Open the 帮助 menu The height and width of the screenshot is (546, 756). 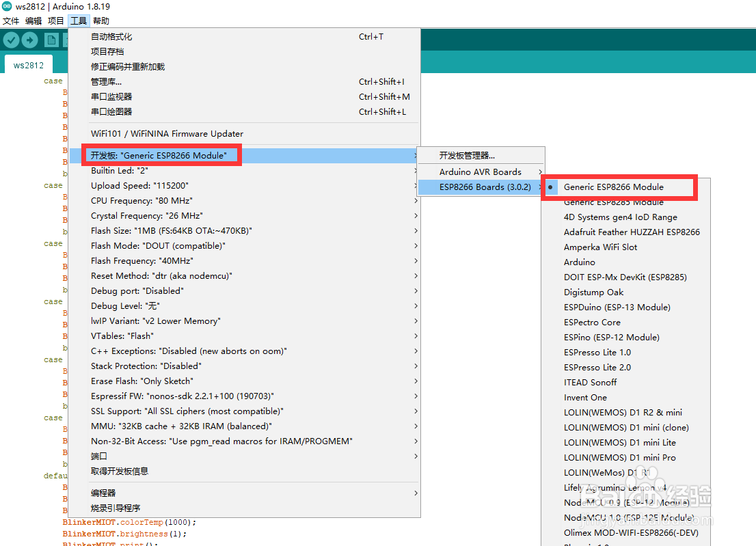pyautogui.click(x=101, y=21)
